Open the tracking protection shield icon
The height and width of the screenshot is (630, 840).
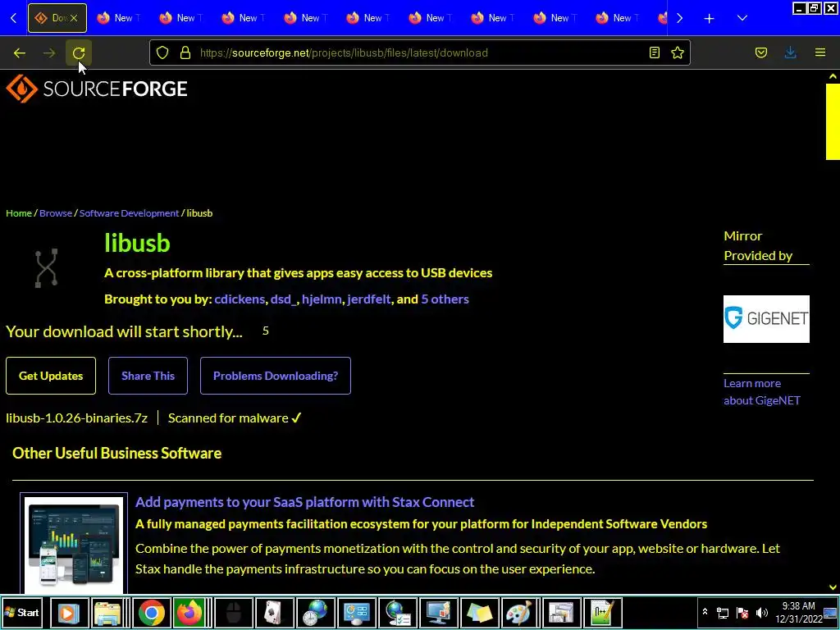(162, 52)
